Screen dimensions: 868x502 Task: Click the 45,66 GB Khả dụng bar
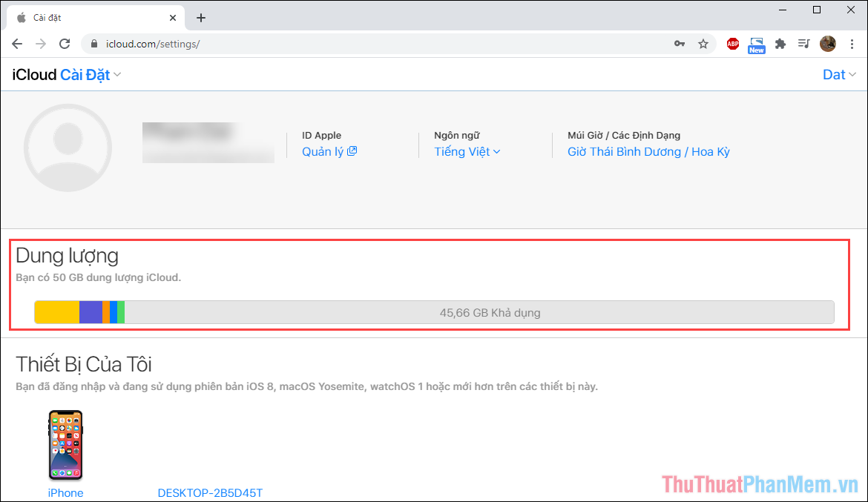[479, 312]
